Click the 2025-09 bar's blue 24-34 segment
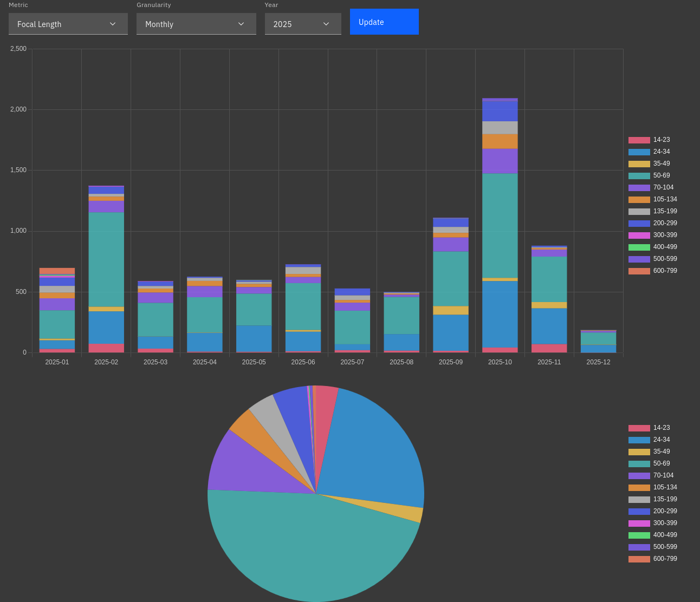The image size is (700, 602). pos(451,332)
